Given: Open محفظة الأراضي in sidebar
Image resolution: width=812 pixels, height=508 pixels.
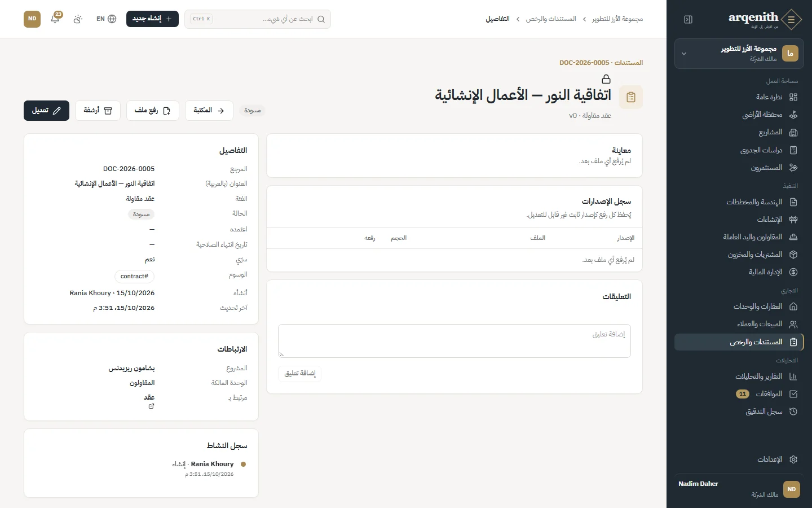Looking at the screenshot, I should pyautogui.click(x=739, y=115).
